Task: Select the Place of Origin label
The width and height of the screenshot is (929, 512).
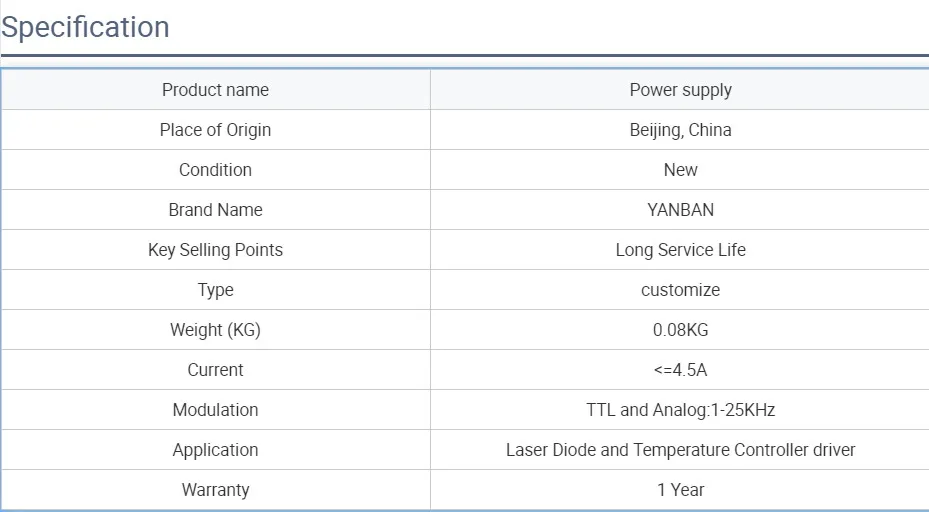Action: [x=216, y=130]
